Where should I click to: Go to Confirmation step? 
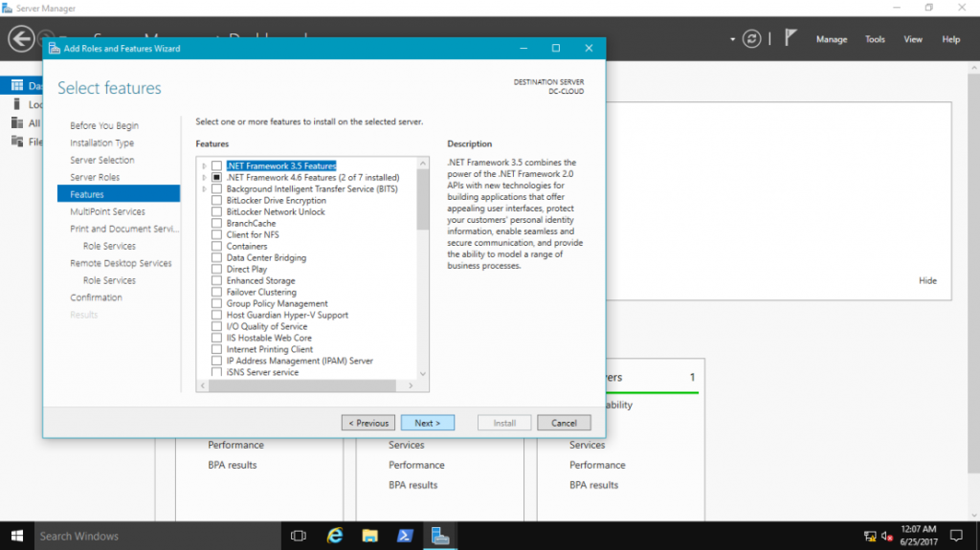click(x=96, y=297)
